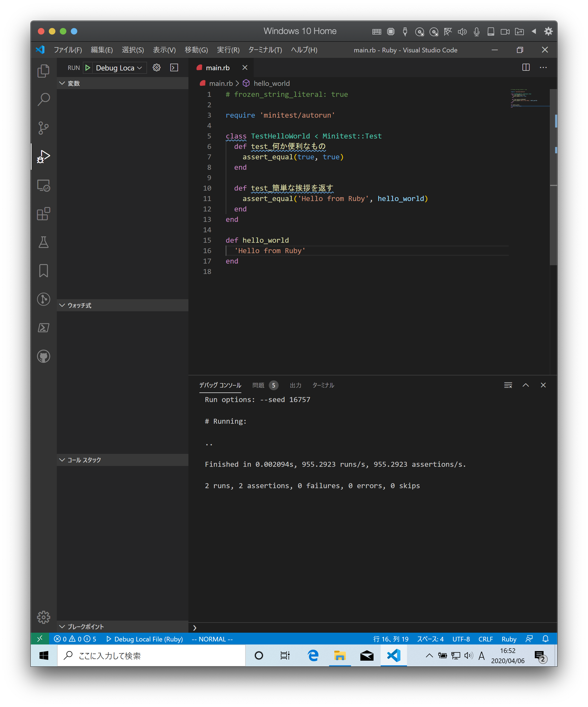Image resolution: width=588 pixels, height=707 pixels.
Task: Open the Test flask icon view
Action: 43,242
